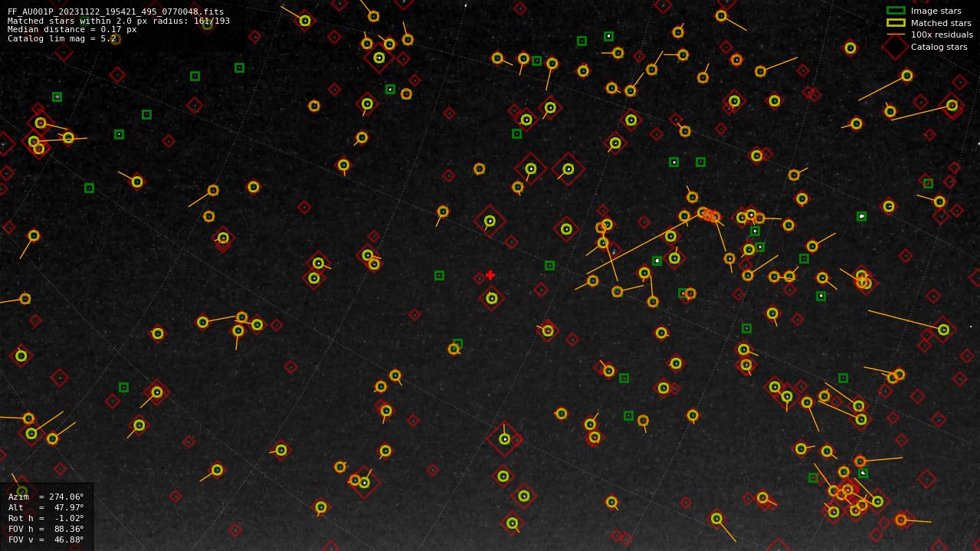Click the 'Rot h = -1.02°' readout
Image resolution: width=980 pixels, height=551 pixels.
pos(46,518)
